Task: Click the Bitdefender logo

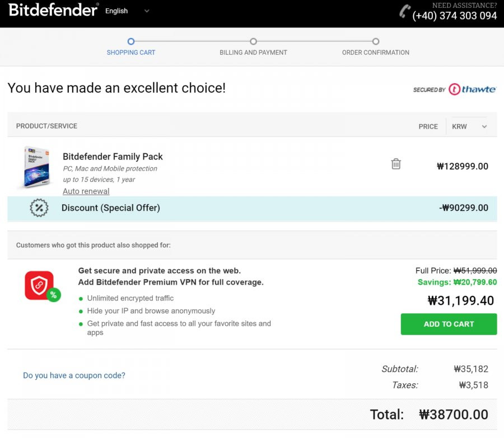Action: point(53,10)
